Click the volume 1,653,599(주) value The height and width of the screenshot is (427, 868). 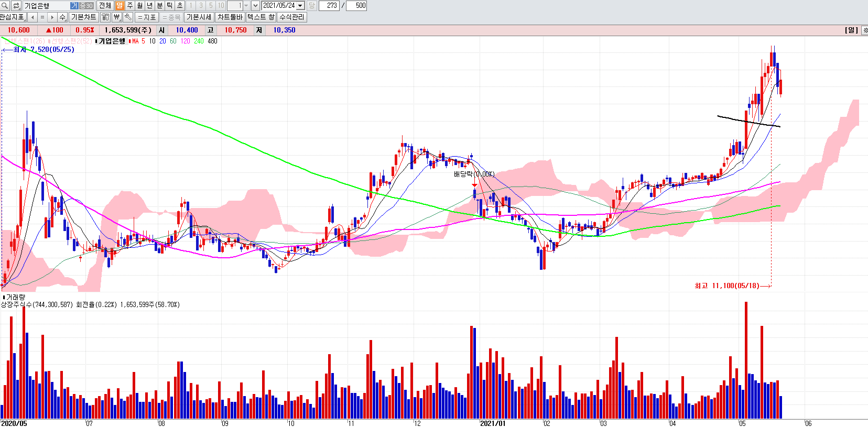point(128,30)
